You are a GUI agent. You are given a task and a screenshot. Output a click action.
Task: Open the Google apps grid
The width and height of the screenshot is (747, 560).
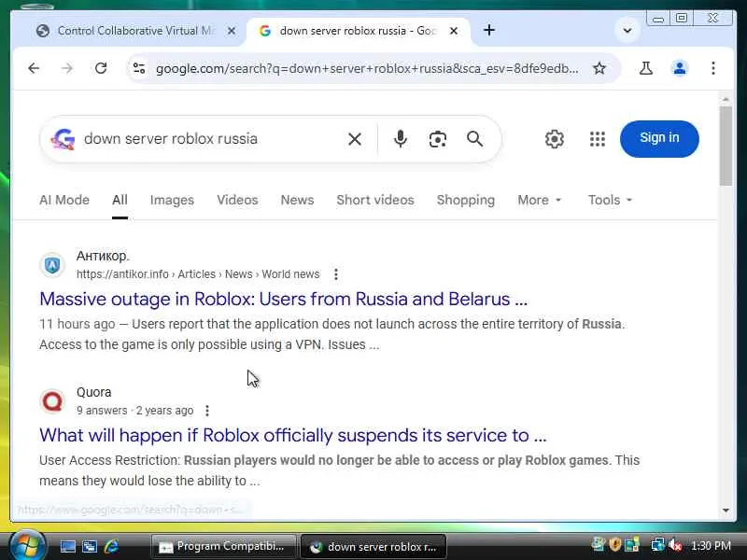click(x=598, y=139)
